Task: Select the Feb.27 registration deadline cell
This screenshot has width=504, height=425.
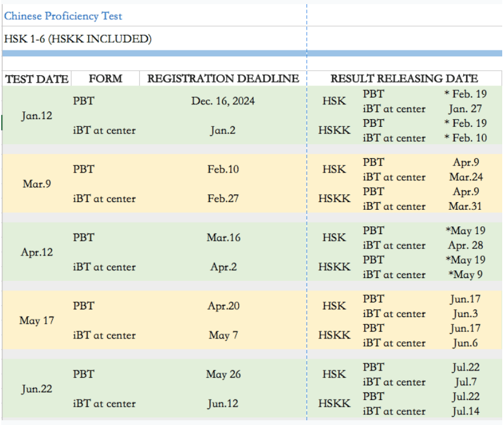Action: 223,199
